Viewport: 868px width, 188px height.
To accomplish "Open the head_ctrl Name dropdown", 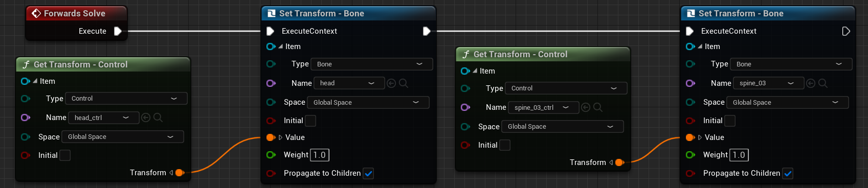I will point(104,118).
